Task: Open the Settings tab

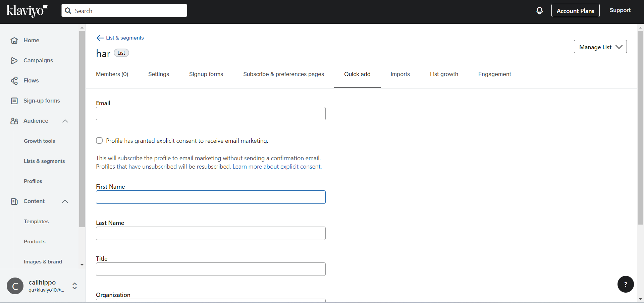Action: click(x=159, y=74)
